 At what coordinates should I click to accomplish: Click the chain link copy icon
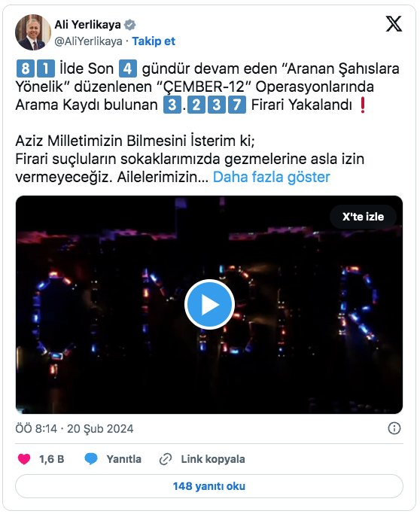point(166,459)
